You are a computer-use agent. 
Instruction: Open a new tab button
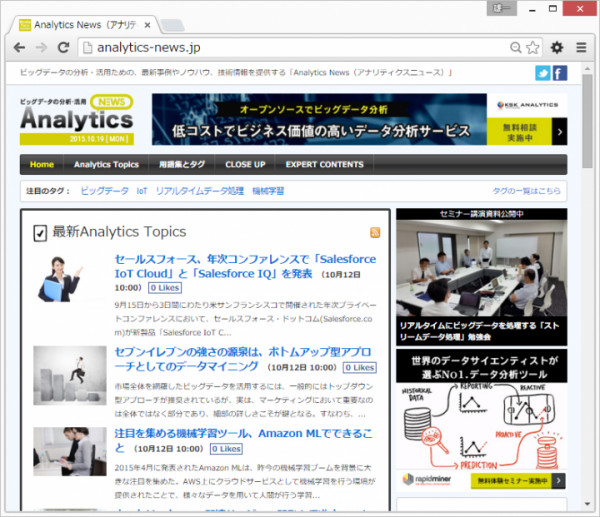tap(173, 25)
